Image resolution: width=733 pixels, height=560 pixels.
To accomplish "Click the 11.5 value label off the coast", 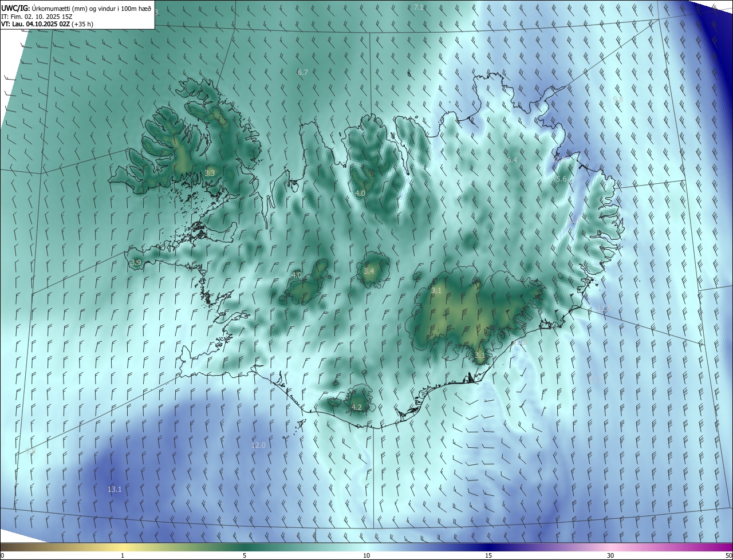I will pyautogui.click(x=604, y=309).
